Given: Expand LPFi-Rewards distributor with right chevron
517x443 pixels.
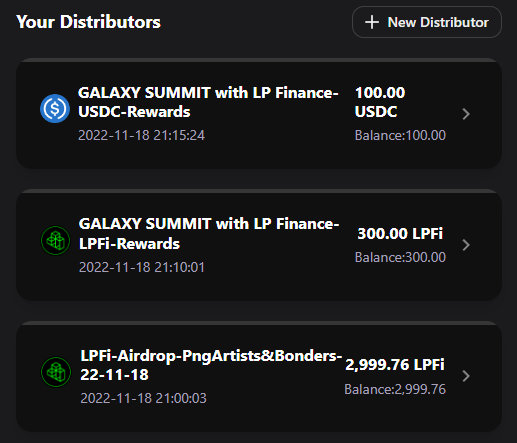Looking at the screenshot, I should pos(466,245).
